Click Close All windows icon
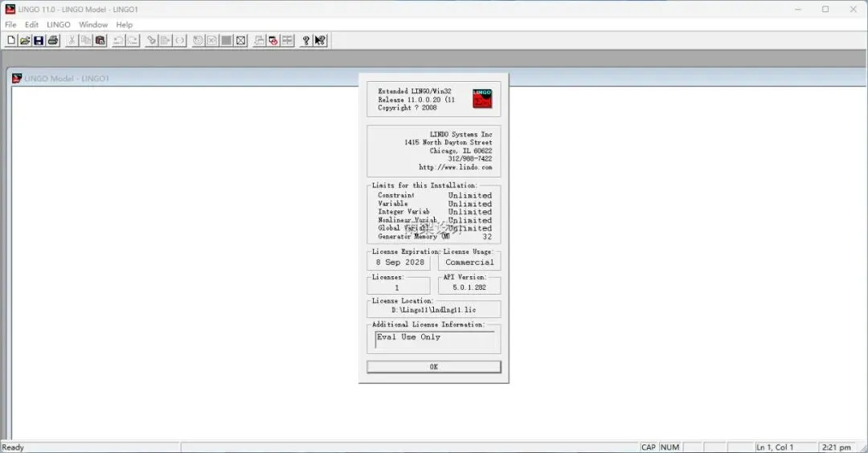This screenshot has width=868, height=453. tap(273, 40)
